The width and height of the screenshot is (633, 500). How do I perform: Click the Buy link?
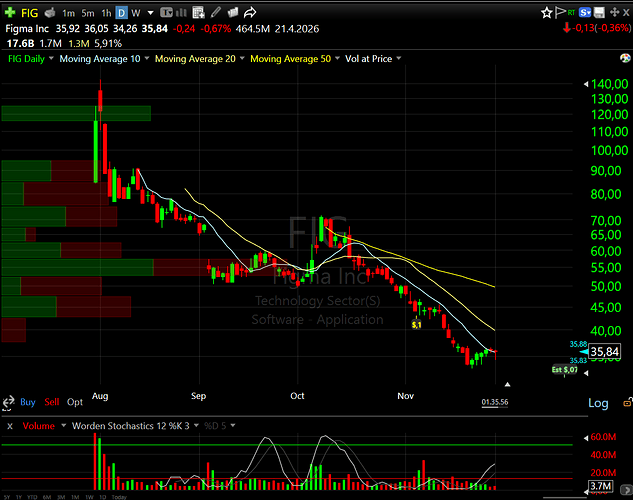click(x=28, y=402)
